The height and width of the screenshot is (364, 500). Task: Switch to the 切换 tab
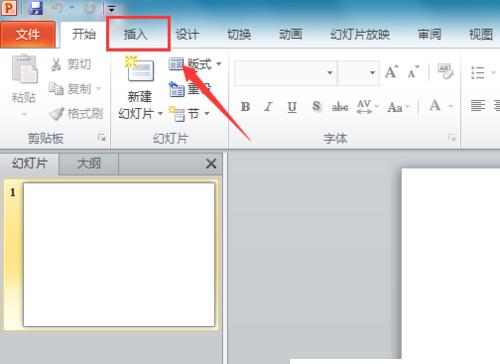(x=239, y=34)
